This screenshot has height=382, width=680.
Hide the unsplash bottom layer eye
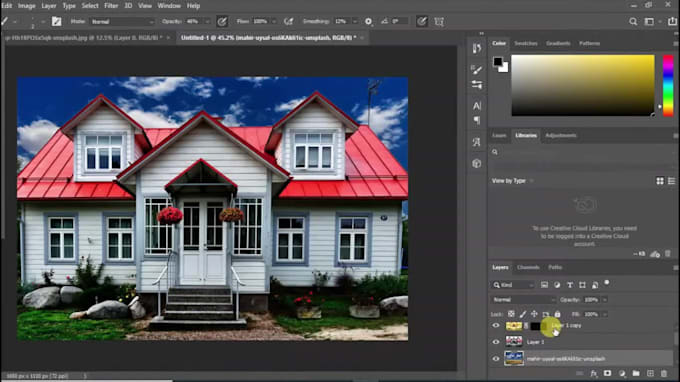coord(496,359)
